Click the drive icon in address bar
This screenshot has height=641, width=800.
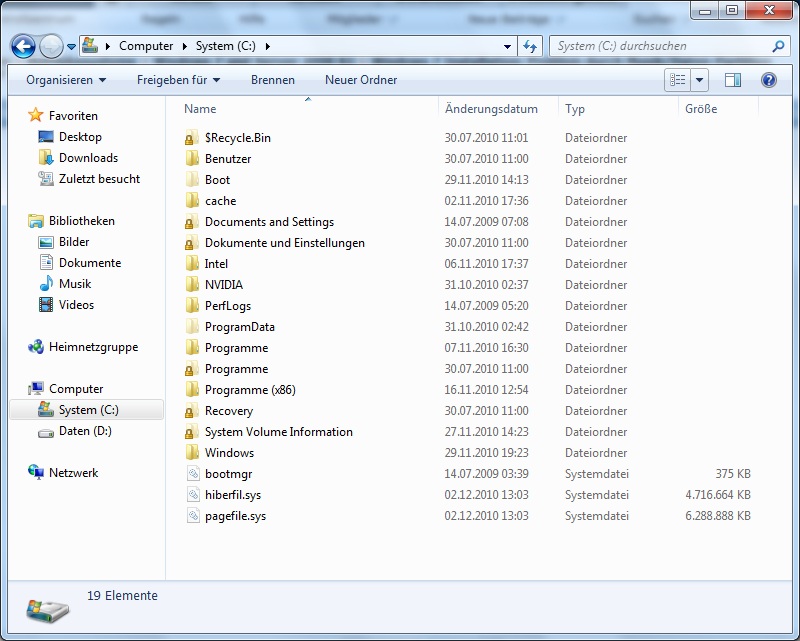pos(90,45)
